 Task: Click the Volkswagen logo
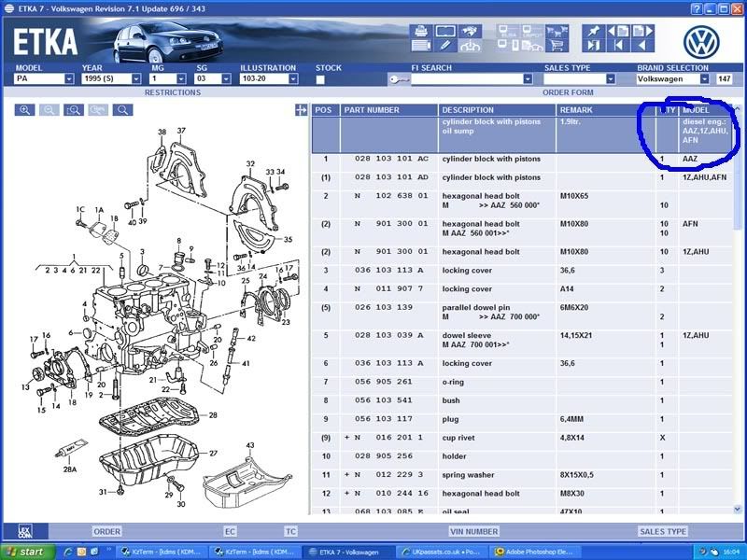coord(701,42)
